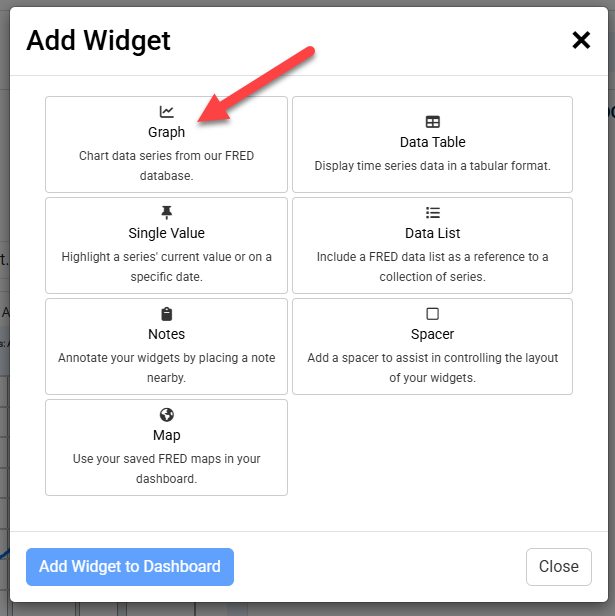This screenshot has height=616, width=615.
Task: Click the "Add a spacer" description text
Action: coord(433,368)
